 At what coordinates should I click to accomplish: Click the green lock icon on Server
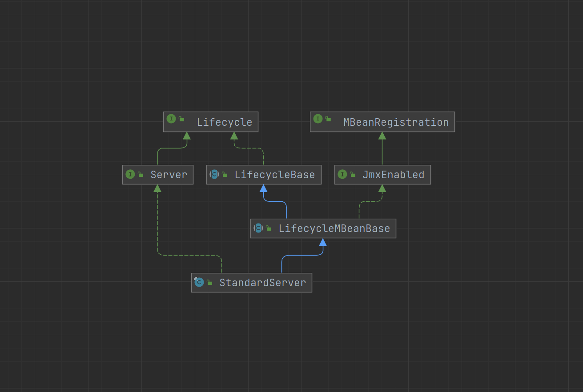[x=141, y=174]
